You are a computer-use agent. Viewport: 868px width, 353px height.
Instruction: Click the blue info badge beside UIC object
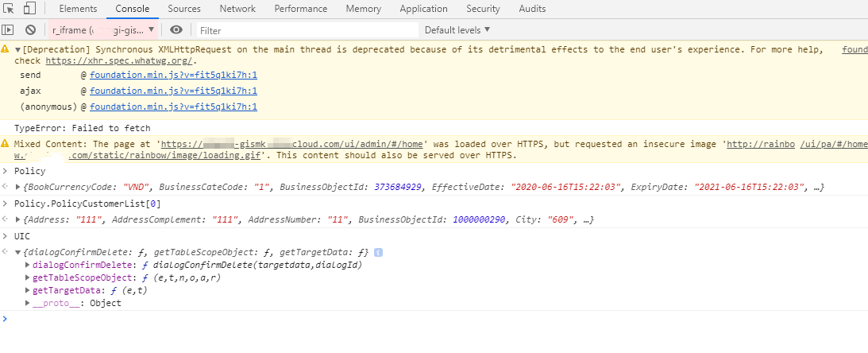pyautogui.click(x=378, y=253)
